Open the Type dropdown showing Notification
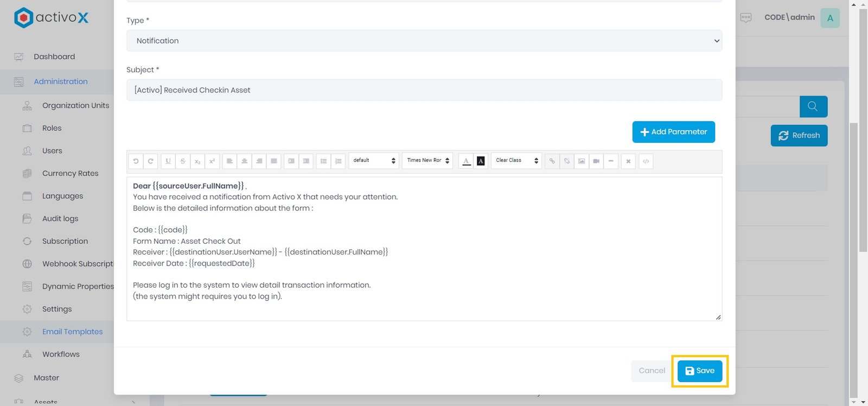Screen dimensions: 868x406 424,41
